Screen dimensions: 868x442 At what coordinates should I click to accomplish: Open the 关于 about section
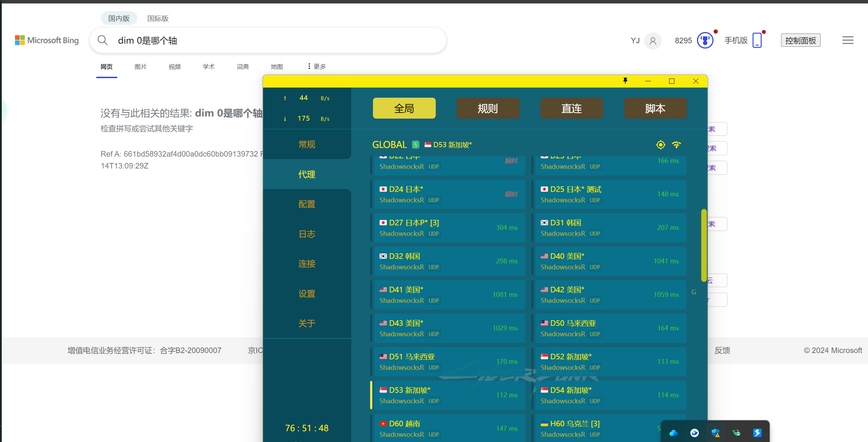[307, 323]
